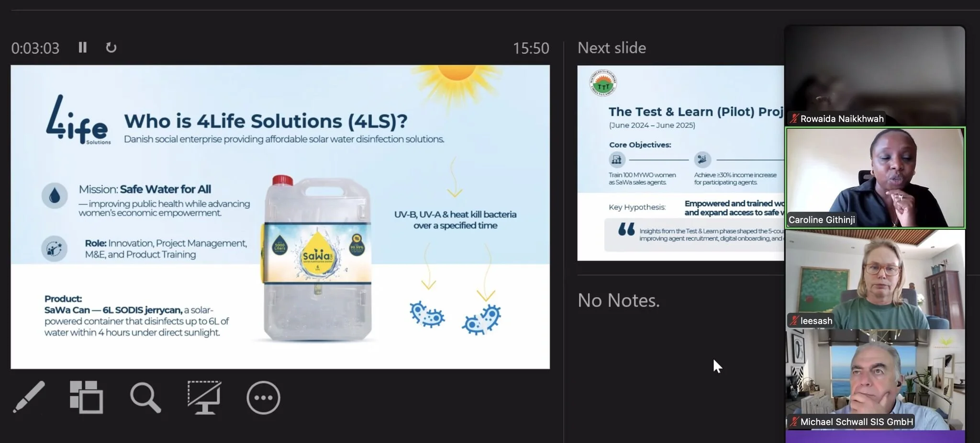Viewport: 980px width, 443px height.
Task: Click the slide title 'Who is 4Life Solutions (4LS)?'
Action: [x=266, y=121]
